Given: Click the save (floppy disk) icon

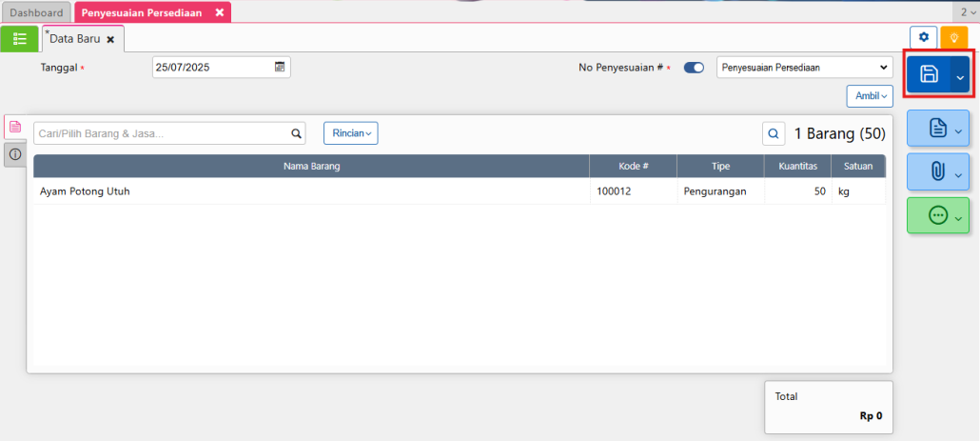Looking at the screenshot, I should coord(929,75).
